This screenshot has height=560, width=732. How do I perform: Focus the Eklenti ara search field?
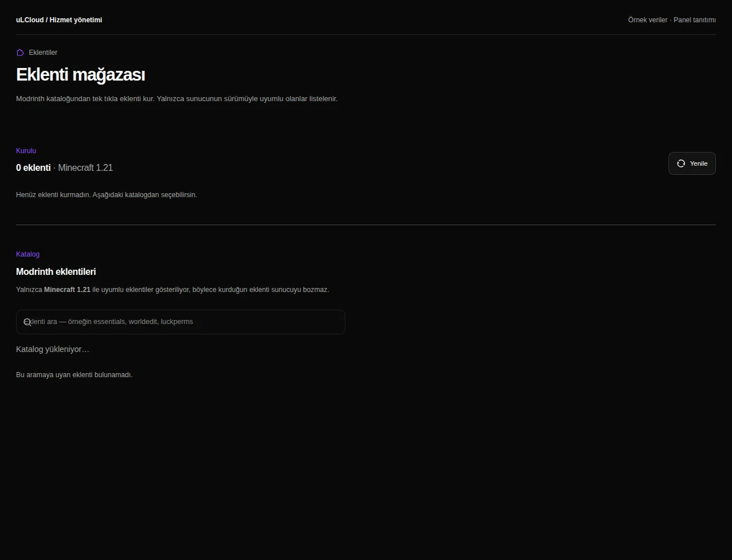[181, 322]
